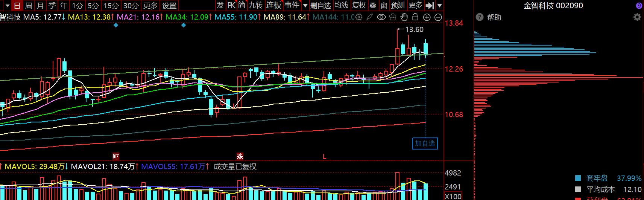The width and height of the screenshot is (644, 200).
Task: Select the hand pan tool icon
Action: (404, 17)
